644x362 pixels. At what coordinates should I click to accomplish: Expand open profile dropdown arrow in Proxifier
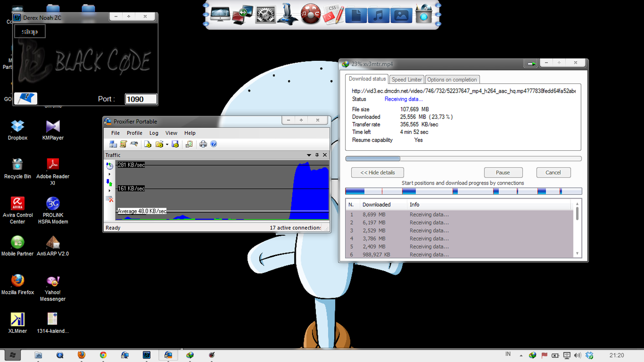pos(167,145)
